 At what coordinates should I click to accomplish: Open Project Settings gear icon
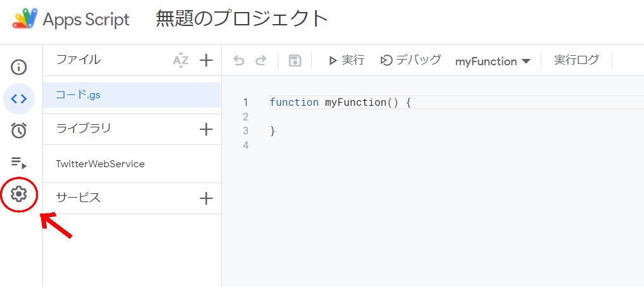(18, 194)
